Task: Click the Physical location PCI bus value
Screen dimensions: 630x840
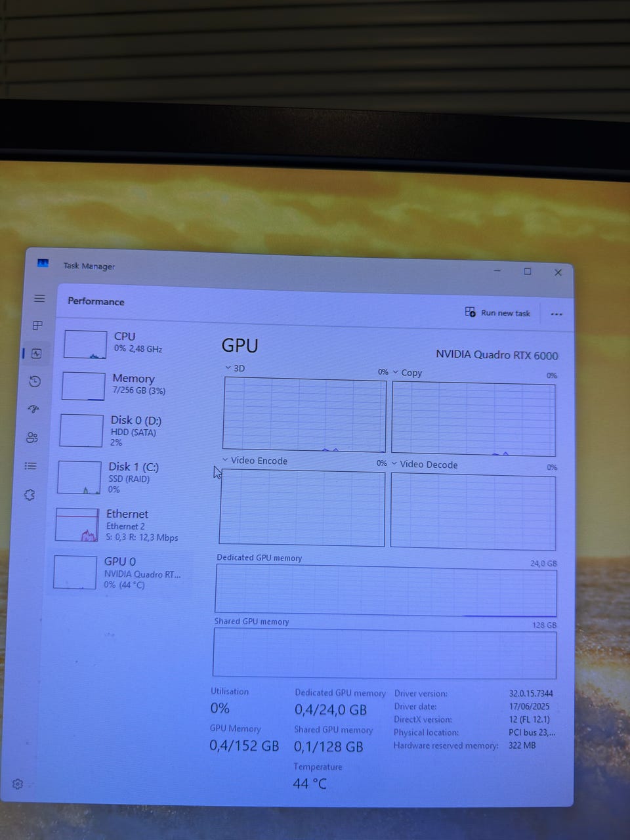Action: coord(532,732)
